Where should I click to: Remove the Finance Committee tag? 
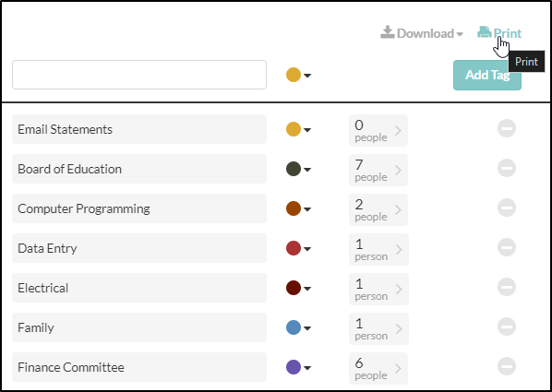pyautogui.click(x=507, y=366)
